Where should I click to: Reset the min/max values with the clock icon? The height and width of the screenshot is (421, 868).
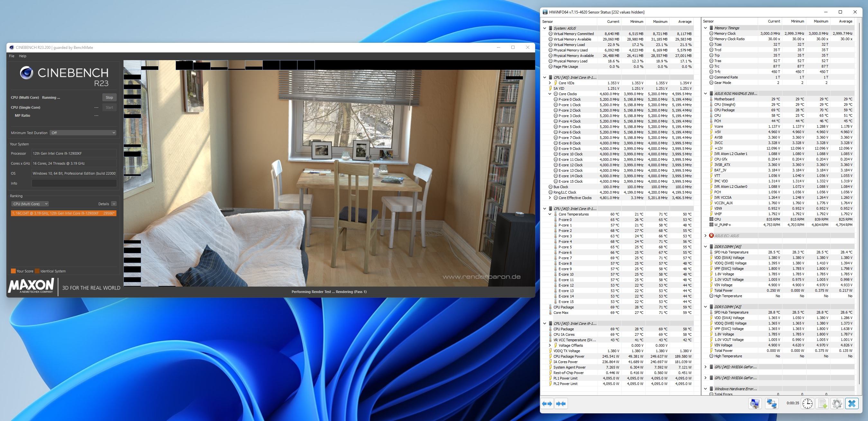[807, 404]
